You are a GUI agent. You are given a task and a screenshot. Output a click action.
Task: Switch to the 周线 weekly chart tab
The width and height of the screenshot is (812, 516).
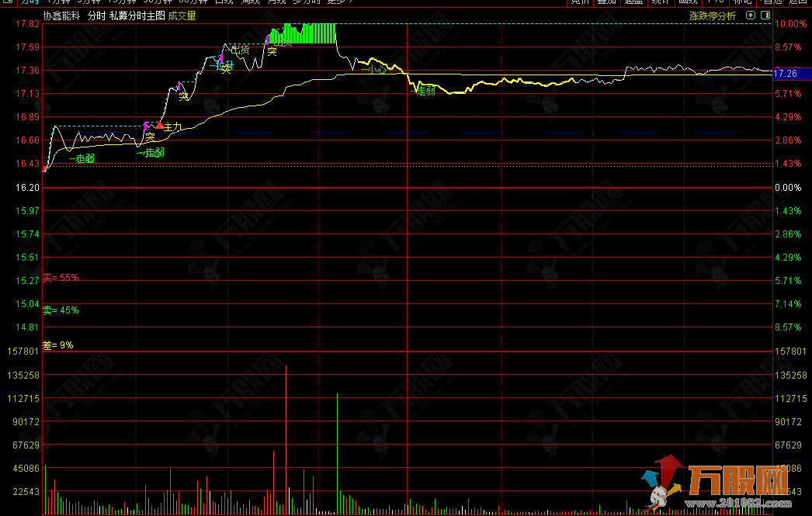coord(250,2)
